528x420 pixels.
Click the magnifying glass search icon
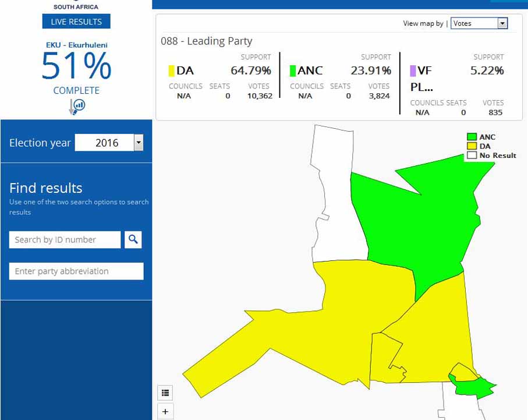(x=133, y=239)
